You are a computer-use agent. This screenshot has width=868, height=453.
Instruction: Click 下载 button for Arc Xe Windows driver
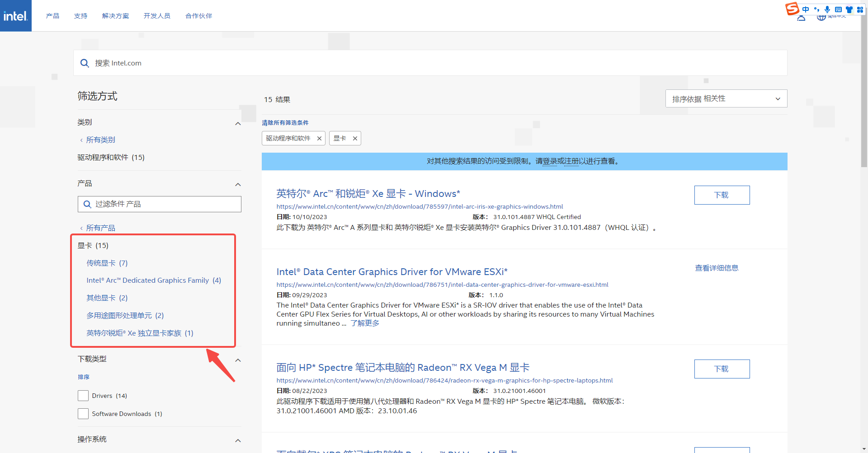(722, 195)
